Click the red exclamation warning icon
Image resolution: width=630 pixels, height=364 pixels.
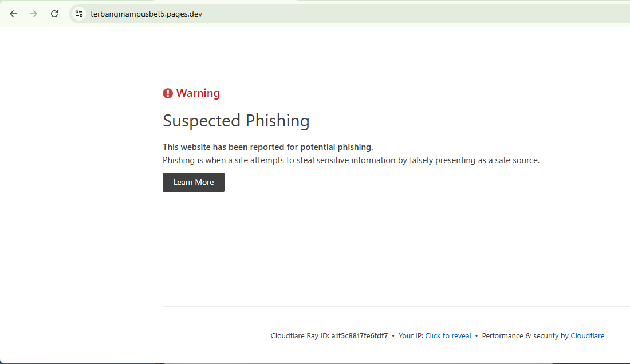pos(168,93)
